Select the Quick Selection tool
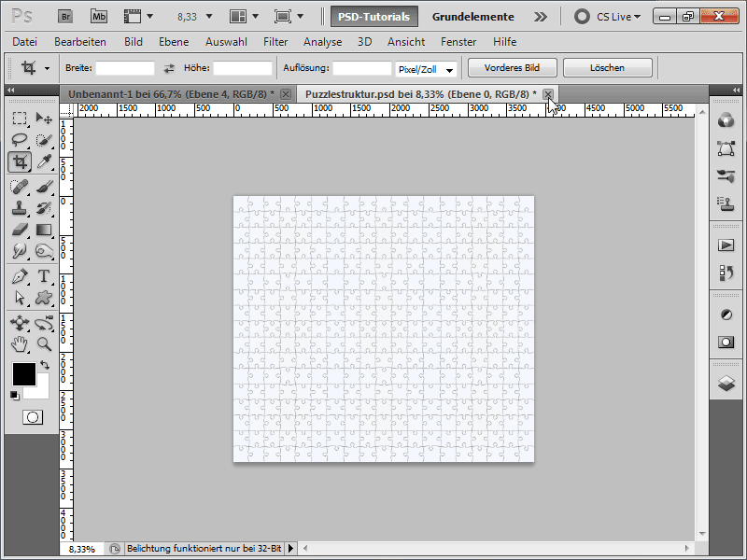The image size is (747, 560). (44, 139)
